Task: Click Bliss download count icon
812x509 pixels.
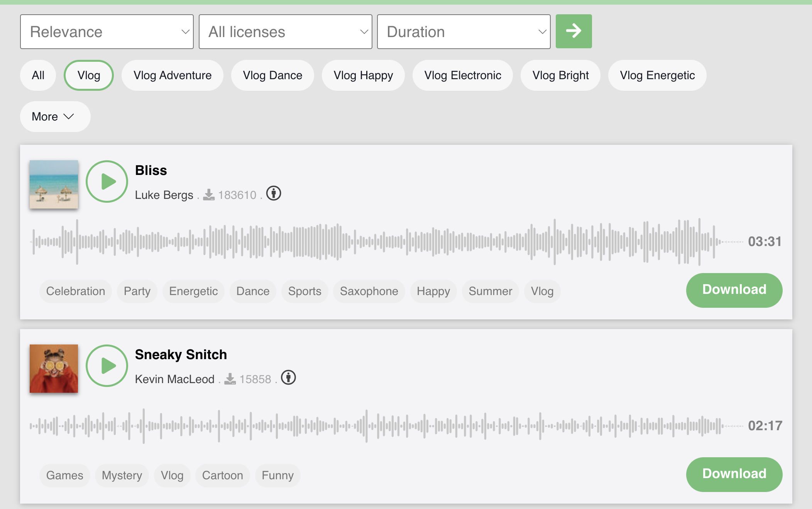Action: (209, 195)
